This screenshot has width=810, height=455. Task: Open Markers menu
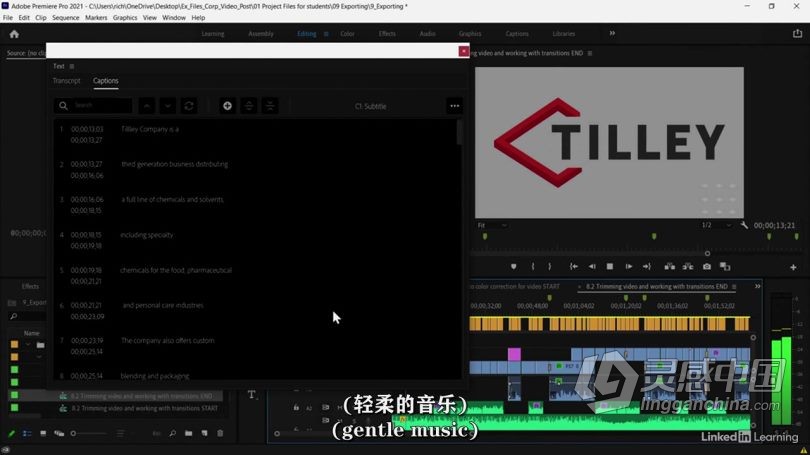tap(96, 18)
